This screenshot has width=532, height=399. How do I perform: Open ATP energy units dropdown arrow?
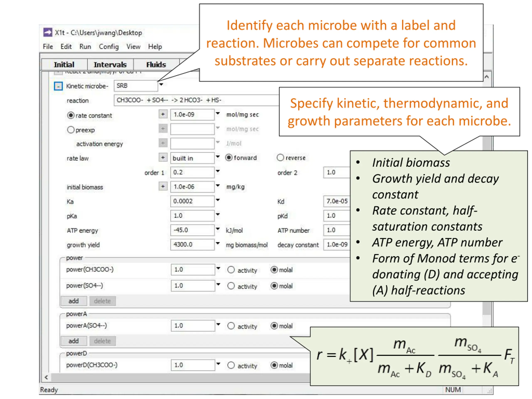coord(218,229)
